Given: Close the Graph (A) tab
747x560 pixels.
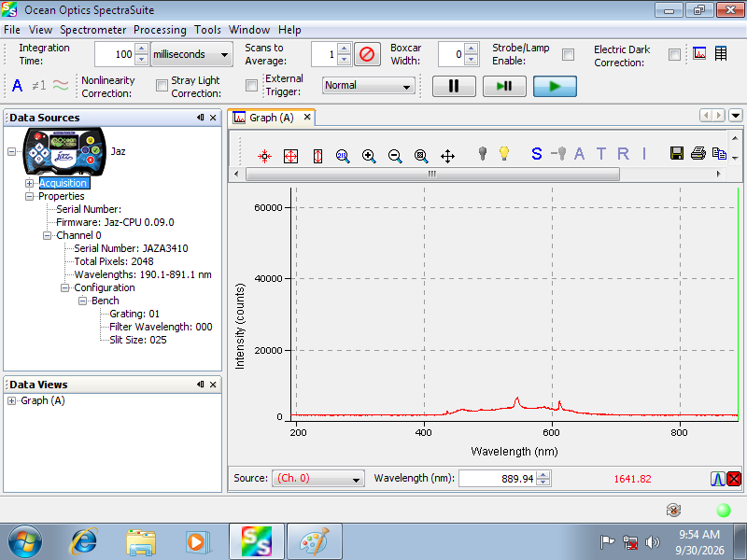Looking at the screenshot, I should 307,117.
